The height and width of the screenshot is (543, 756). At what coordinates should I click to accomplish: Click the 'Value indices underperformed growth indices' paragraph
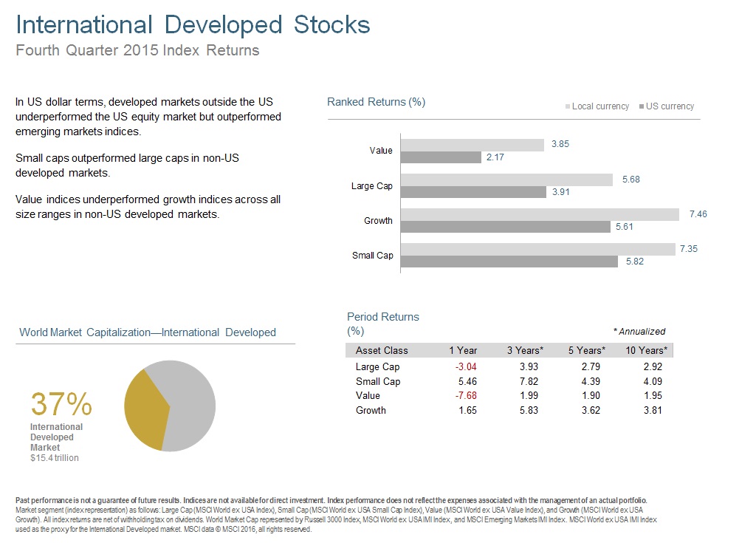pos(148,207)
